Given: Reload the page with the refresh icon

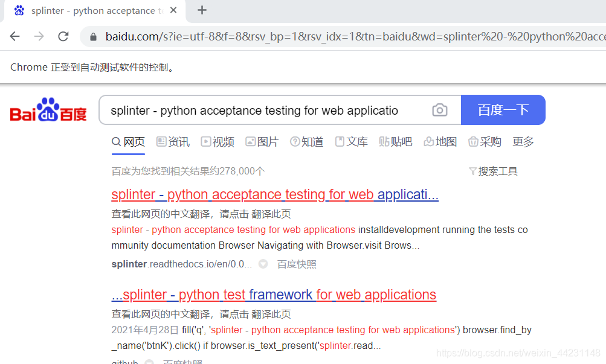Looking at the screenshot, I should pos(63,36).
